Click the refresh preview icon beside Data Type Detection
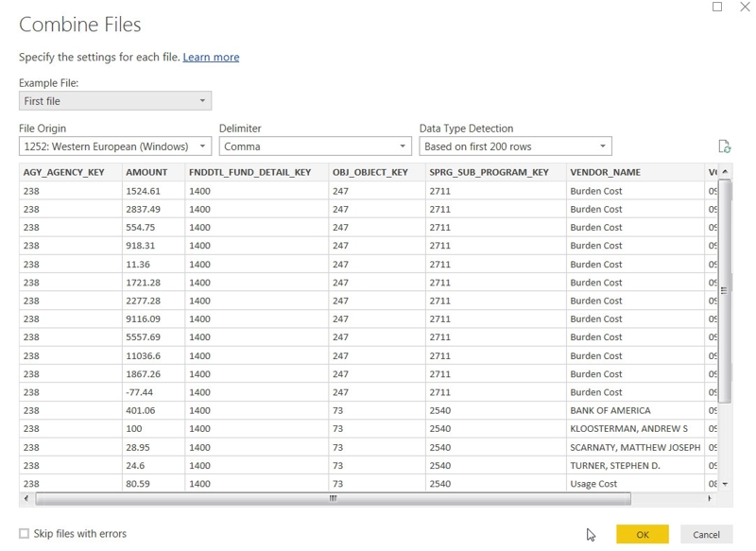This screenshot has width=756, height=551. click(x=724, y=146)
